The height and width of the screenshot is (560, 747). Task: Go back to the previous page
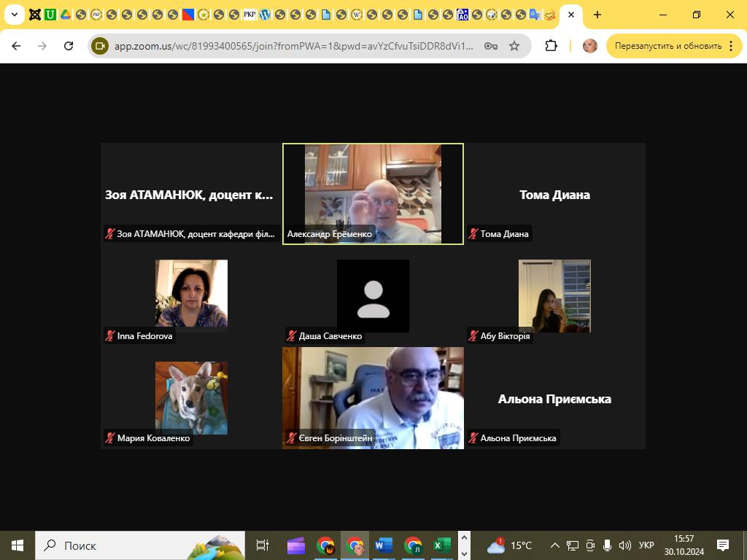(x=16, y=46)
